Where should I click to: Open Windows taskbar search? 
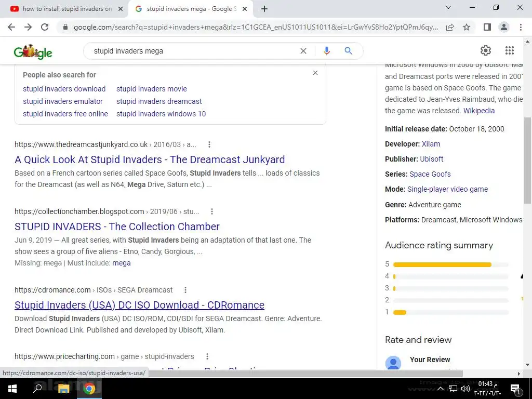[37, 389]
